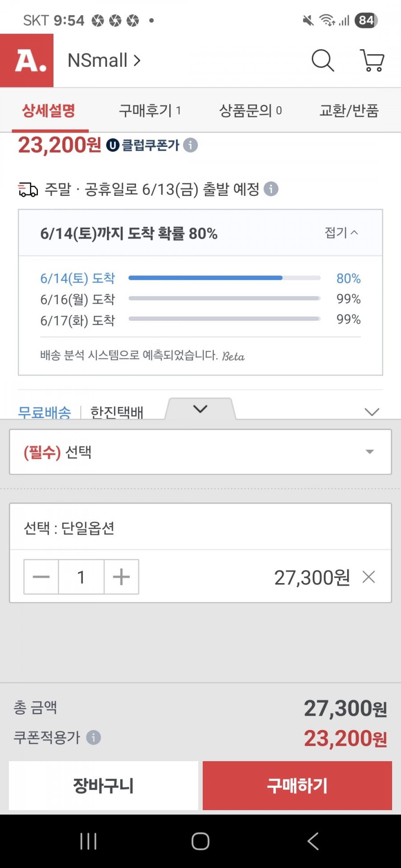Tap the 구매하기 buy button
The height and width of the screenshot is (868, 401).
297,786
